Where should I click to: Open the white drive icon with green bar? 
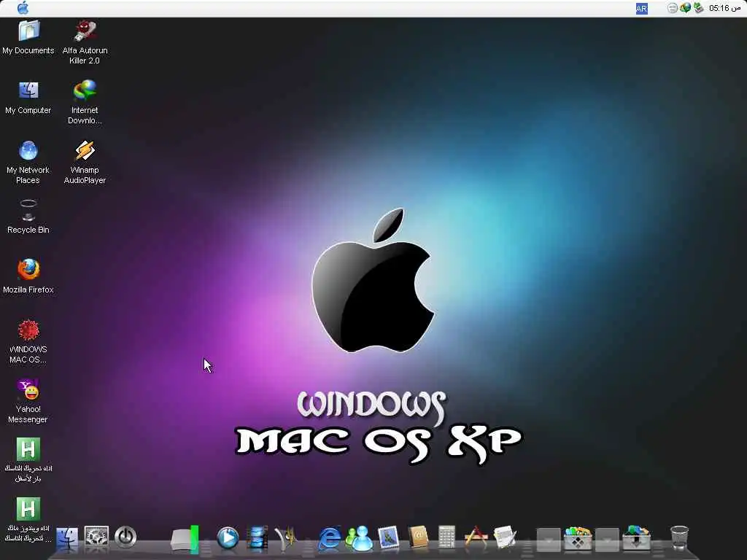pos(185,539)
